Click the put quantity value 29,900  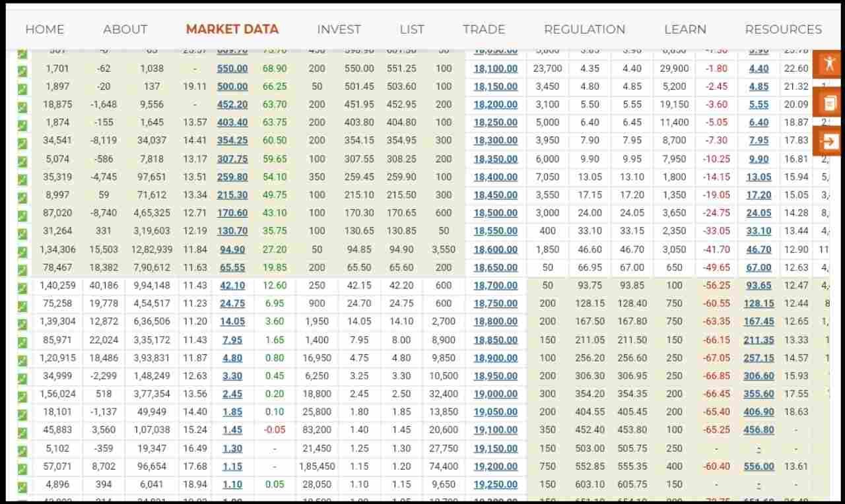pyautogui.click(x=674, y=69)
